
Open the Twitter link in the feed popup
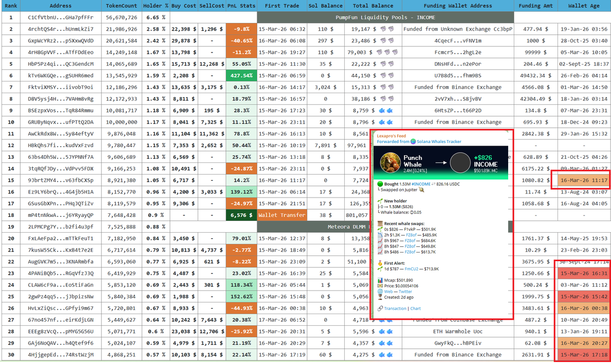tap(405, 292)
